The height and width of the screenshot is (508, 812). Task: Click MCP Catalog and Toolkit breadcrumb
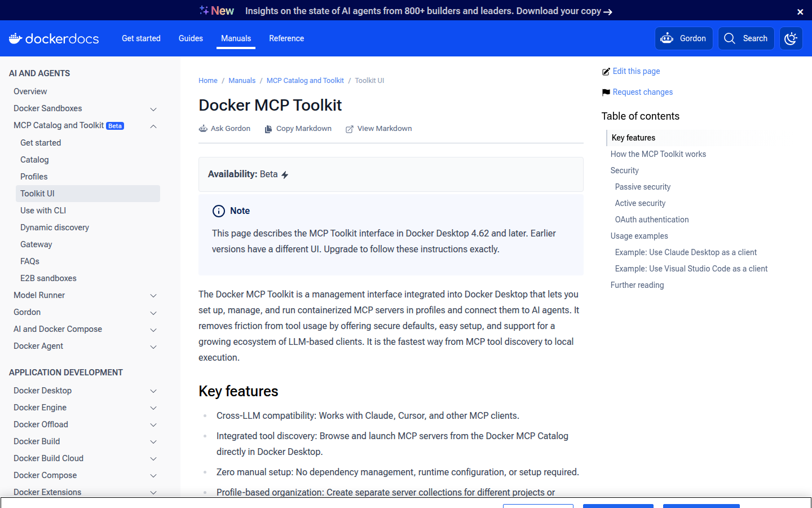(305, 81)
